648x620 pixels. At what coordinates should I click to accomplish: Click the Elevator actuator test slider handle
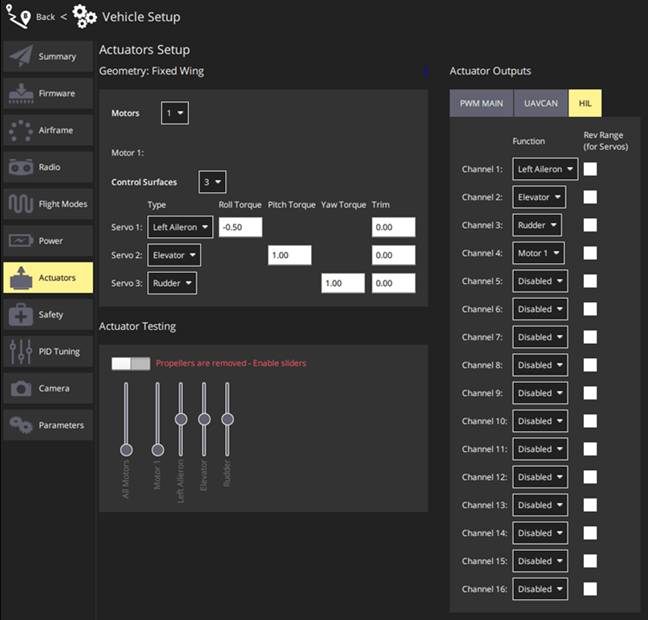tap(204, 419)
